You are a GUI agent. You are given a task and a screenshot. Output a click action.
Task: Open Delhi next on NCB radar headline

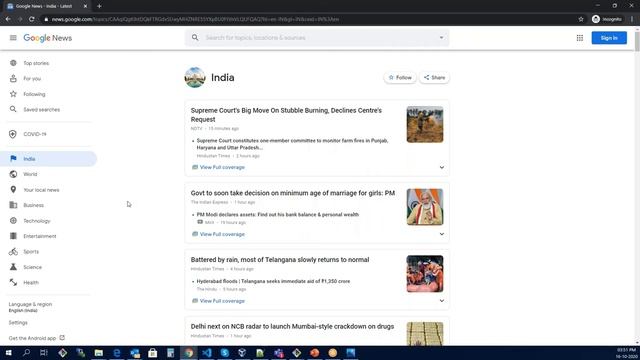click(x=292, y=327)
